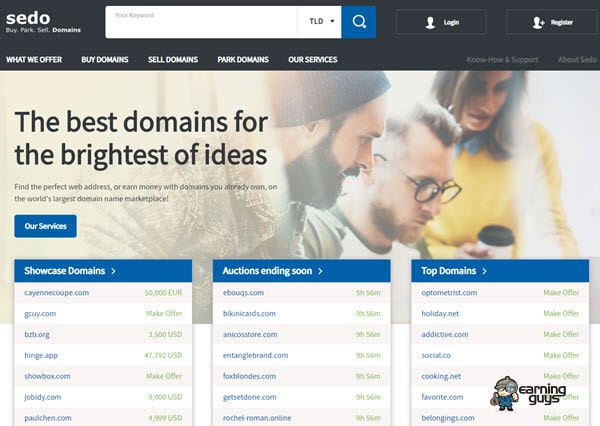
Task: Open social.co listing
Action: 436,356
